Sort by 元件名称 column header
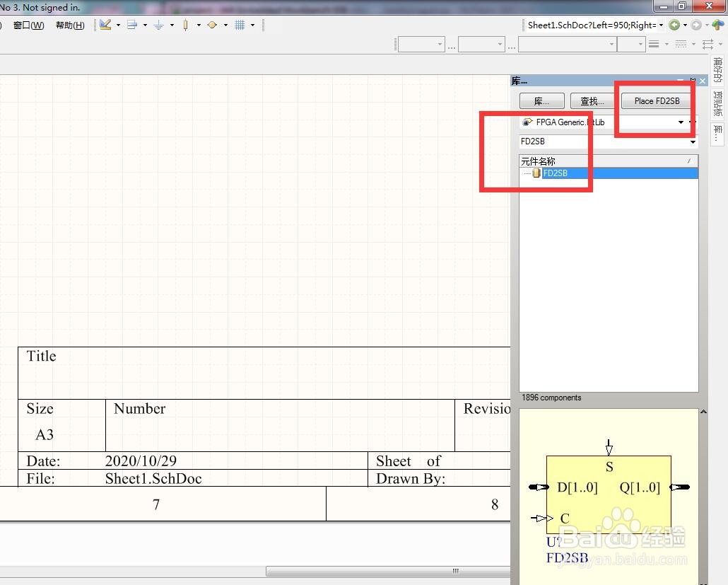This screenshot has width=728, height=585. (609, 161)
